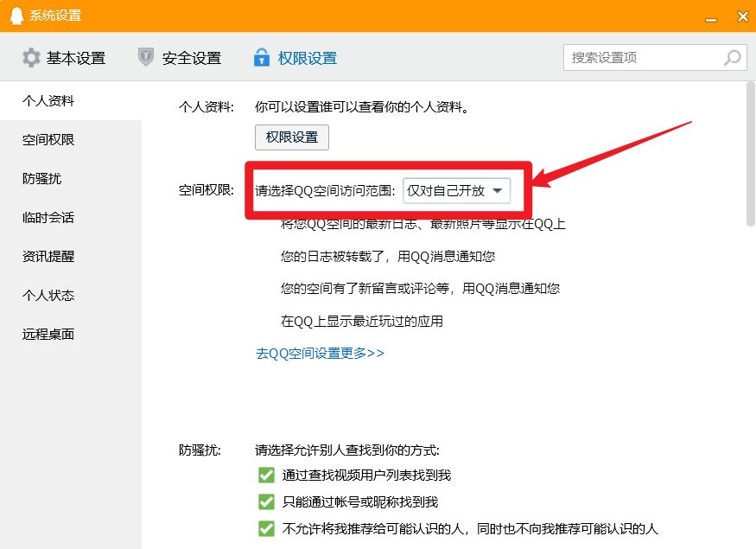Image resolution: width=756 pixels, height=549 pixels.
Task: Go to 空间权限 in the sidebar
Action: click(x=71, y=140)
